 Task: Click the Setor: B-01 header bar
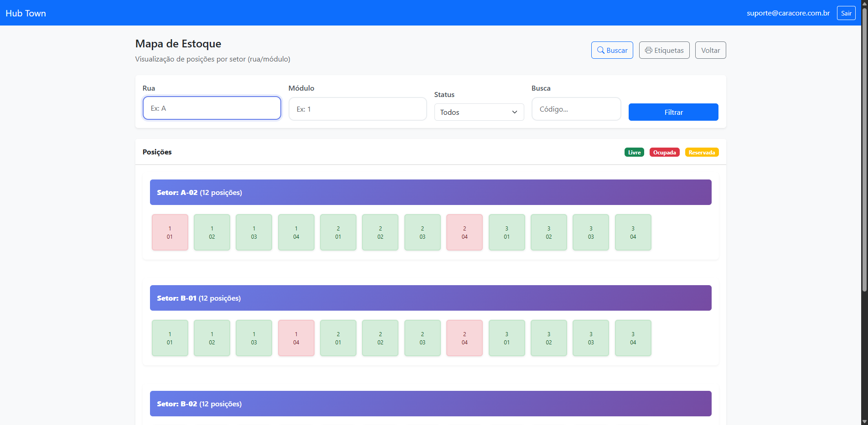[x=430, y=298]
